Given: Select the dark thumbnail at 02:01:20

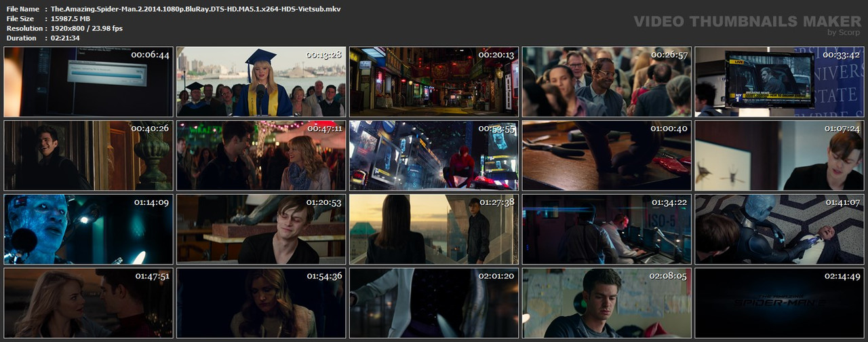Looking at the screenshot, I should (x=434, y=303).
